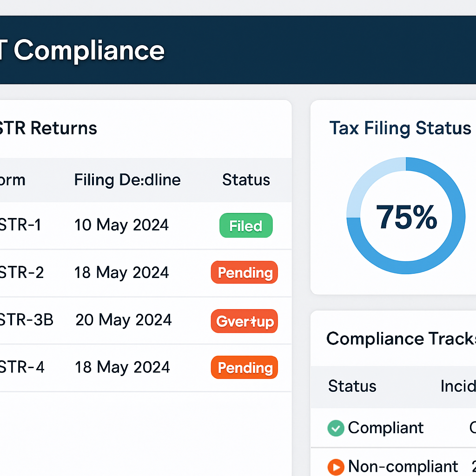This screenshot has height=476, width=476.
Task: Click the Pending badge for STR-4
Action: click(245, 367)
